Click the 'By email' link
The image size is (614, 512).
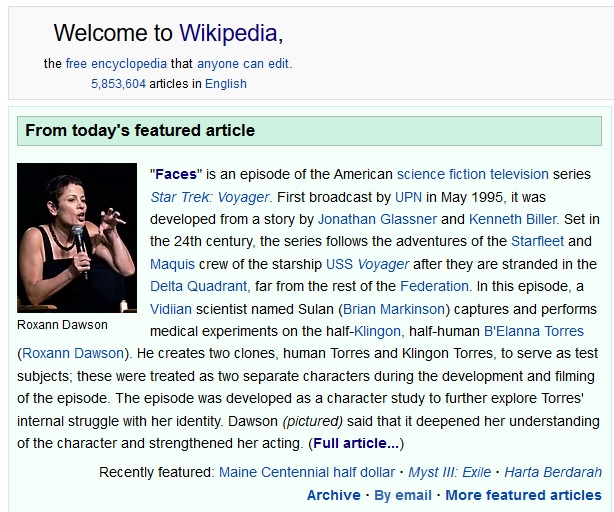coord(403,495)
